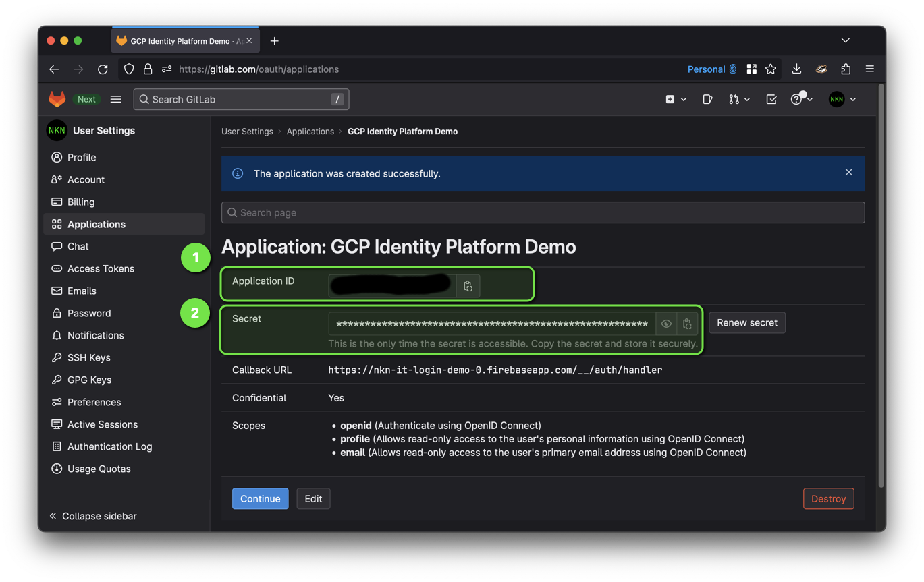
Task: Bookmark this page with the star
Action: (771, 69)
